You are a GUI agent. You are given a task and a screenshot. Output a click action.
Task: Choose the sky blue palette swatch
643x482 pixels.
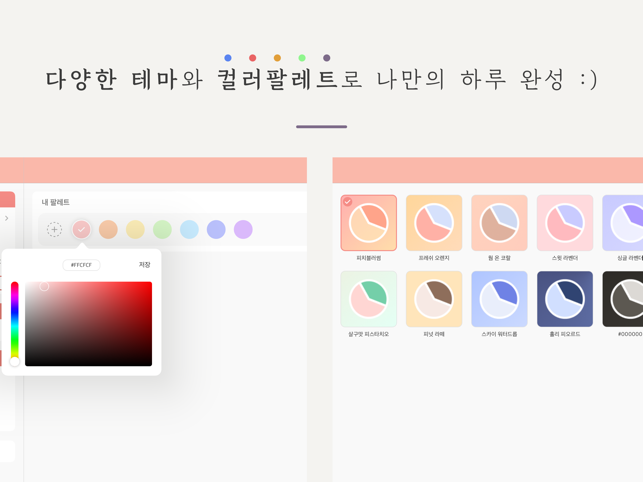click(x=189, y=229)
